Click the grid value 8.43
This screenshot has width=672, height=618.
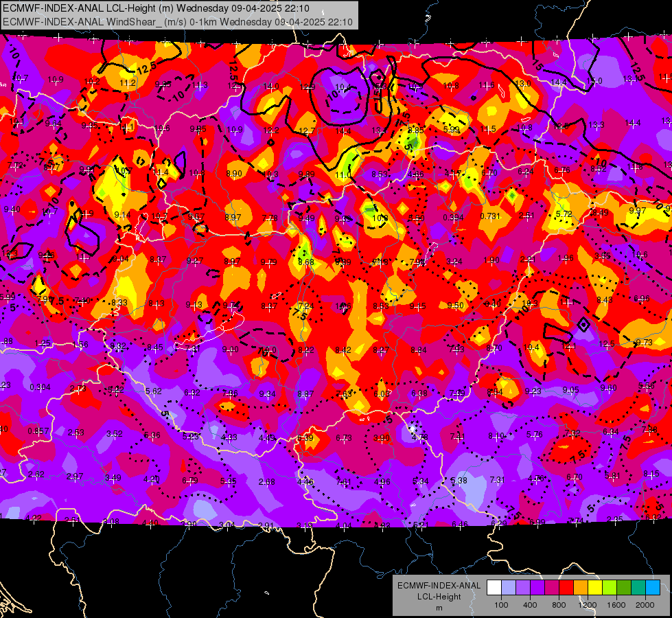(604, 300)
